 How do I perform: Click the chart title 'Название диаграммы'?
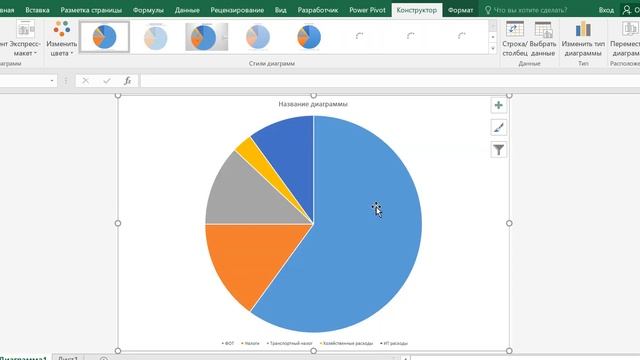313,104
